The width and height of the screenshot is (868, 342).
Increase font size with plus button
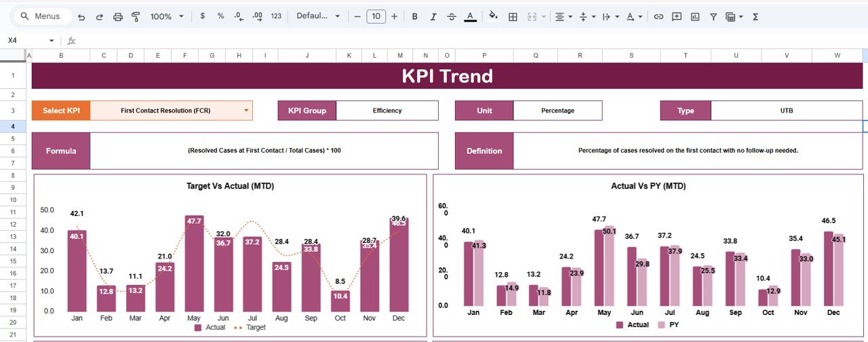[x=394, y=16]
